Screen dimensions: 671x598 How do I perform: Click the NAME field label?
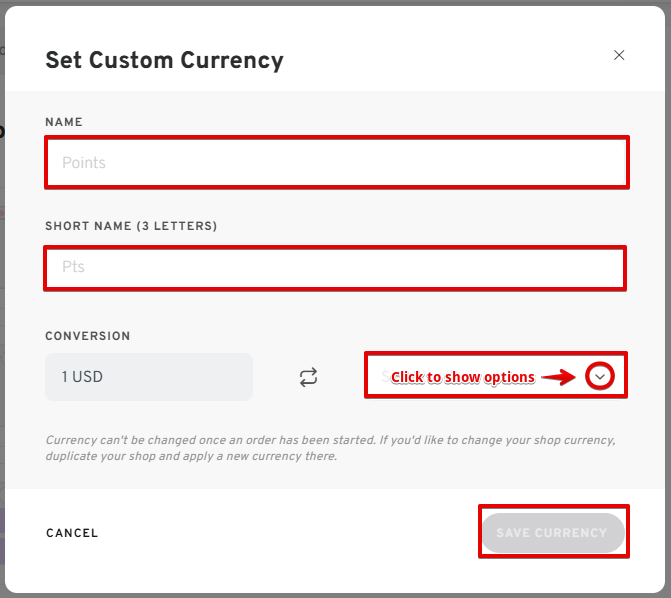(64, 122)
